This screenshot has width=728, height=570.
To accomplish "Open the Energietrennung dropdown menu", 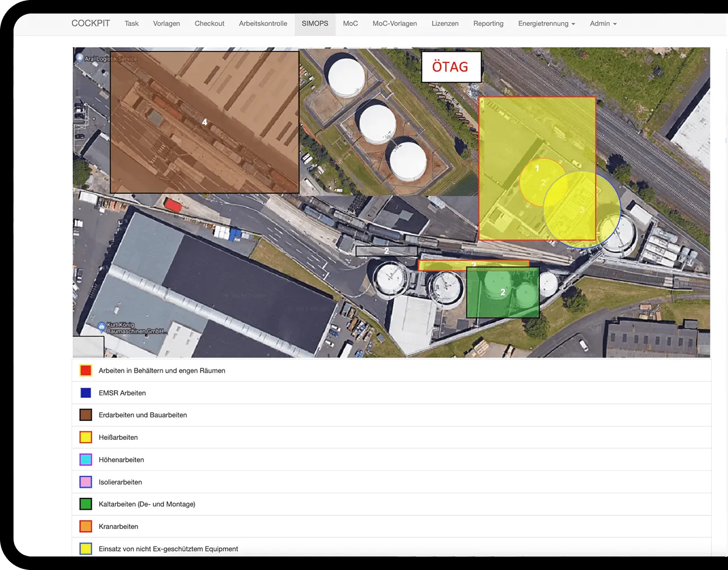I will point(546,24).
